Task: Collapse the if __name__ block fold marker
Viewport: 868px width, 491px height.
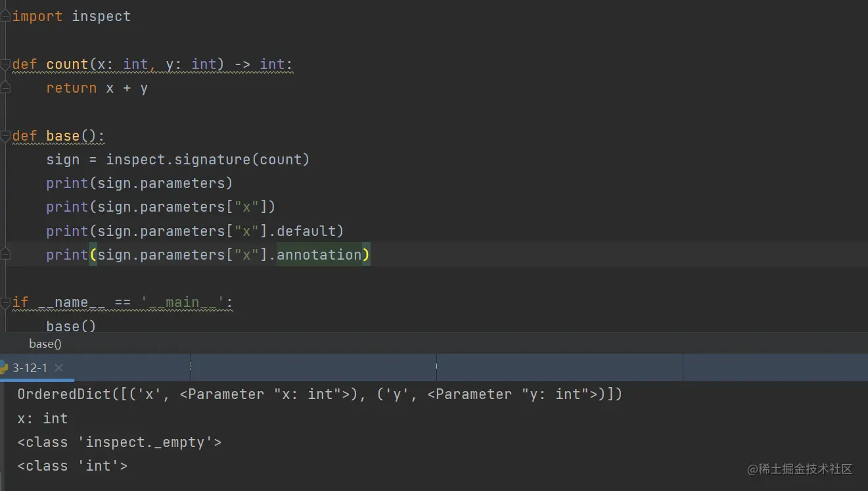Action: pyautogui.click(x=5, y=302)
